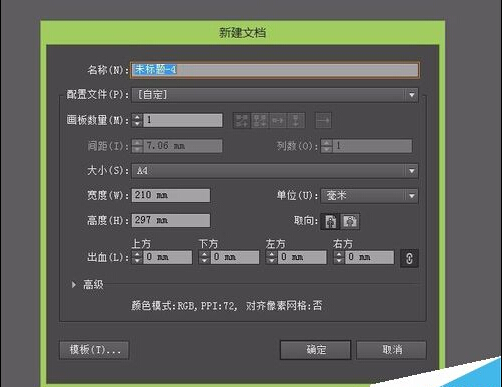Screen dimensions: 504x387
Task: Adjust the right (右方) bleed stepper
Action: click(339, 257)
